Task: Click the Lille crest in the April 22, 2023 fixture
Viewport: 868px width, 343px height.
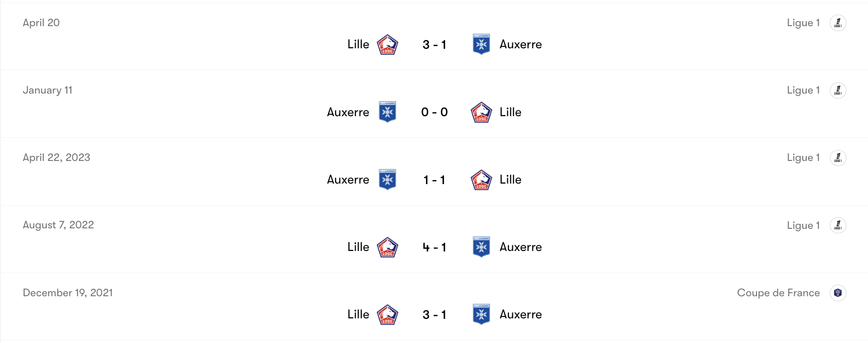Action: (481, 180)
